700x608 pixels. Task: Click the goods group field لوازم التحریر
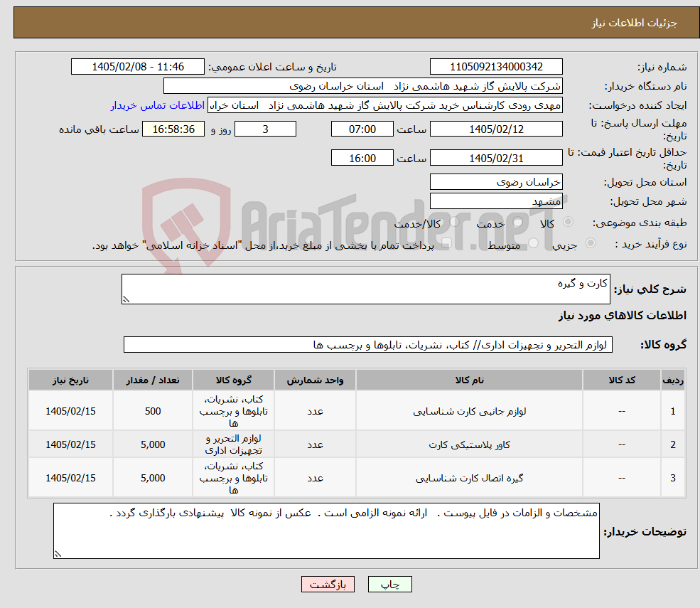[368, 345]
